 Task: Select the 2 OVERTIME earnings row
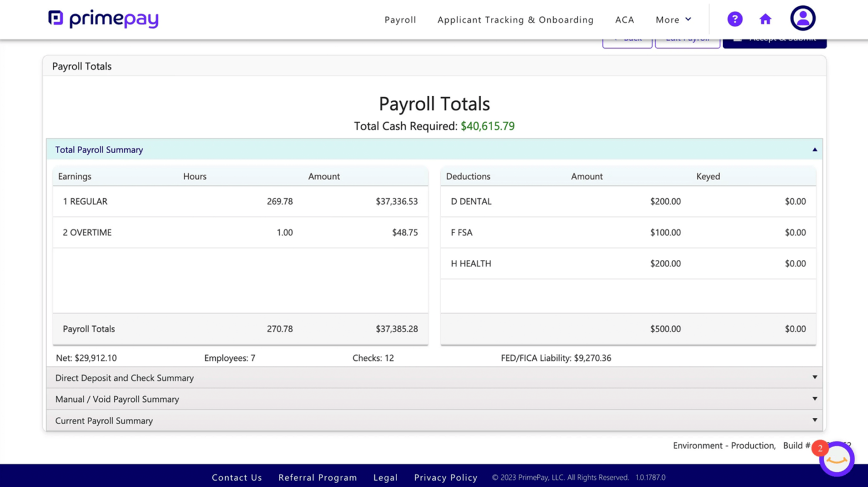240,232
